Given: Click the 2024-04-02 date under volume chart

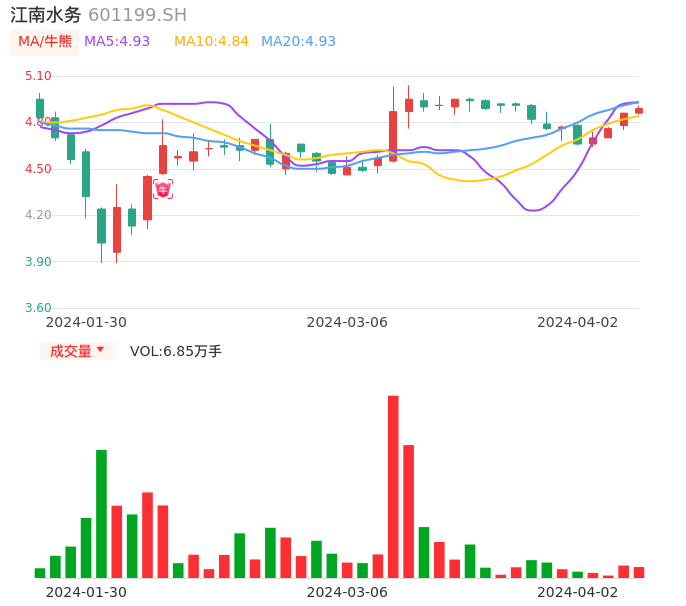Looking at the screenshot, I should click(x=578, y=592).
